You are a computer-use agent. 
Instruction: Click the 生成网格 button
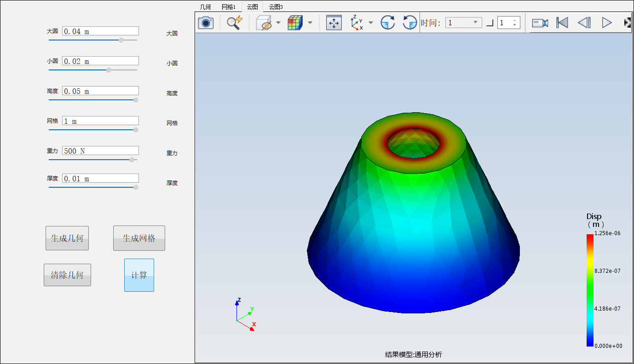tap(139, 238)
